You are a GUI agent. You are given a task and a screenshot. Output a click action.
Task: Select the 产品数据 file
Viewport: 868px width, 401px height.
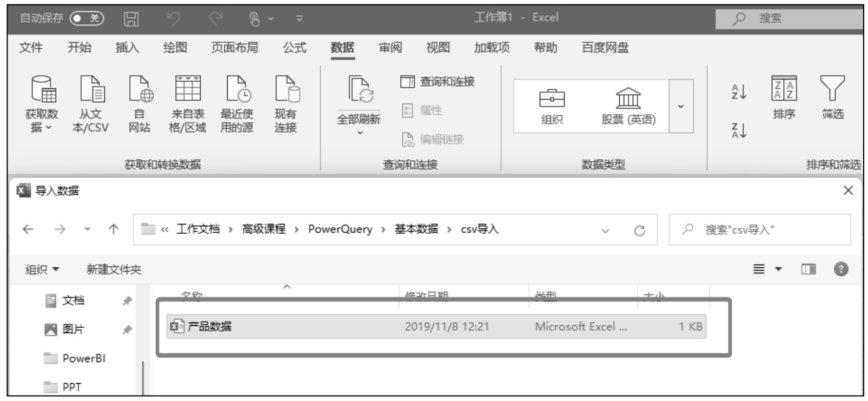[436, 326]
